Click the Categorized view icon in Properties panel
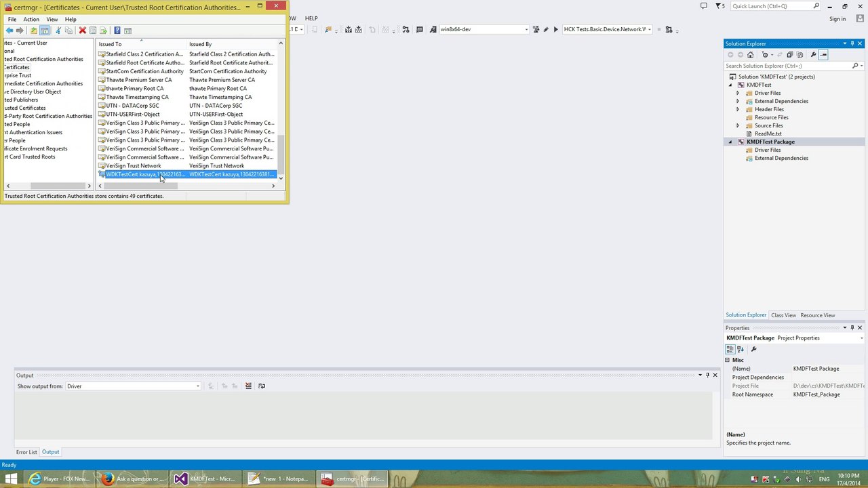 [x=730, y=349]
